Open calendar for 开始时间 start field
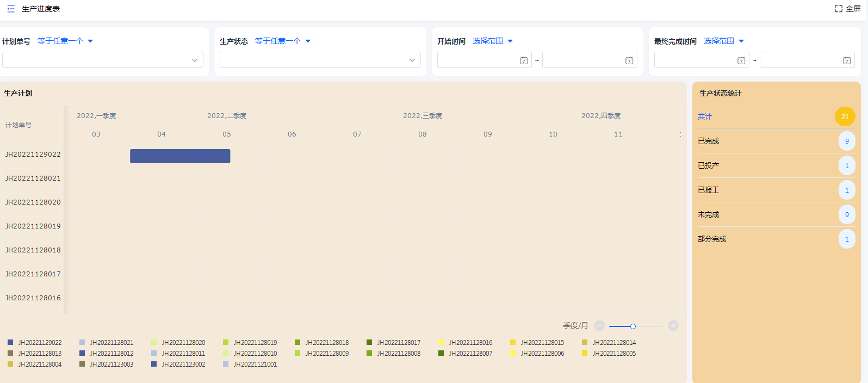 tap(524, 60)
